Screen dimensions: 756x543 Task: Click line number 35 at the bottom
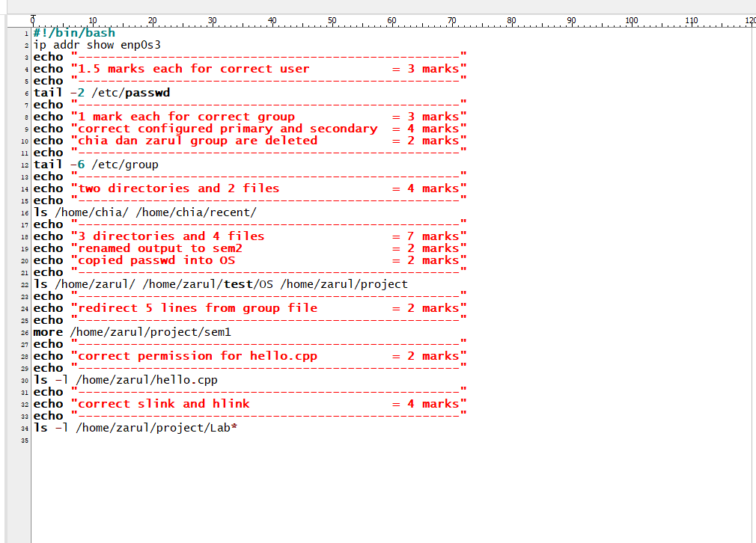click(x=23, y=440)
